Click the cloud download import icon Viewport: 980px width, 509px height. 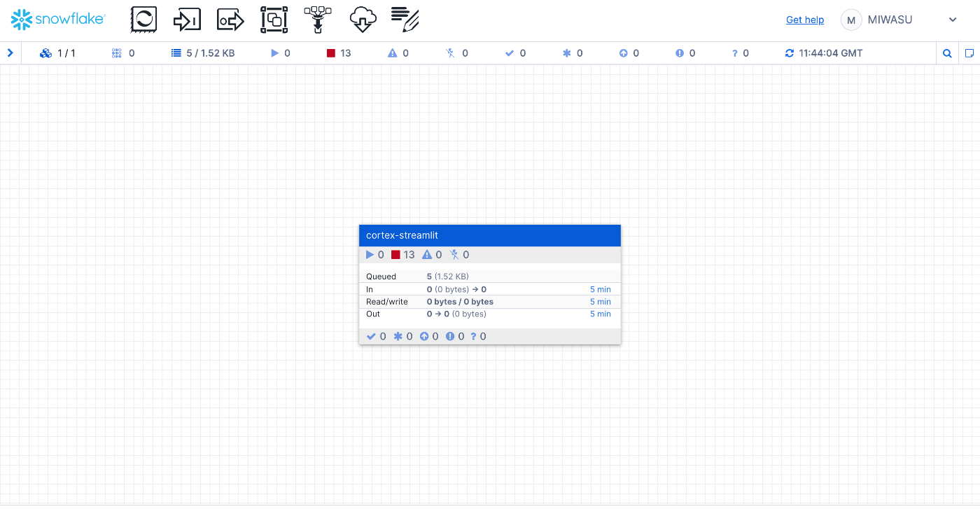(x=363, y=20)
